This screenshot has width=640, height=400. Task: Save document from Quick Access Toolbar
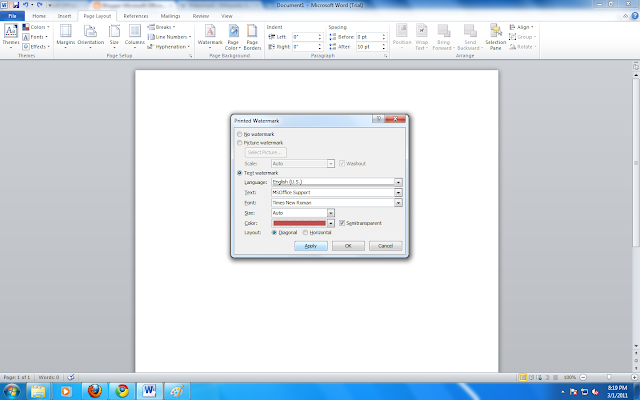(x=16, y=5)
